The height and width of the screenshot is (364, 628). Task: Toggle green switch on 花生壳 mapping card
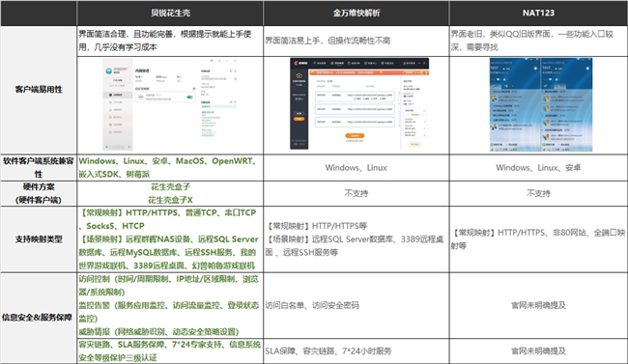(x=189, y=97)
